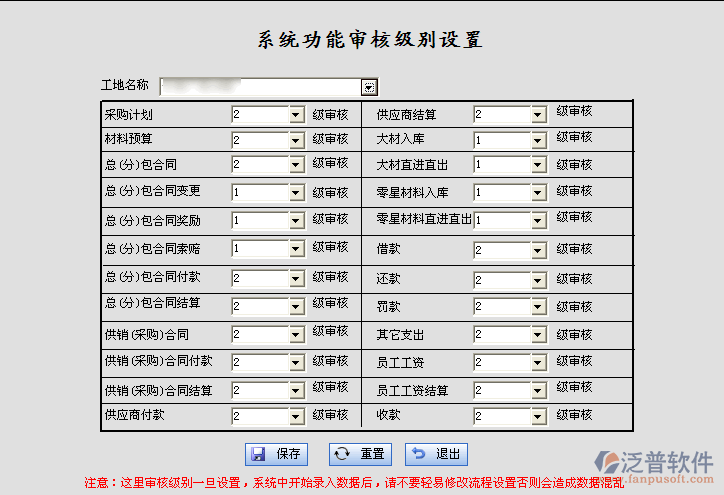
Task: Click the 零星材料入库 label
Action: click(412, 193)
